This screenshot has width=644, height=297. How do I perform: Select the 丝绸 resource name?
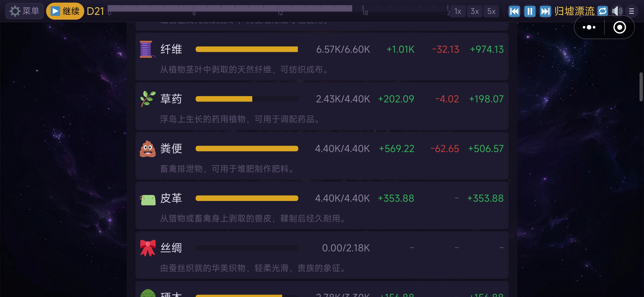pyautogui.click(x=171, y=248)
